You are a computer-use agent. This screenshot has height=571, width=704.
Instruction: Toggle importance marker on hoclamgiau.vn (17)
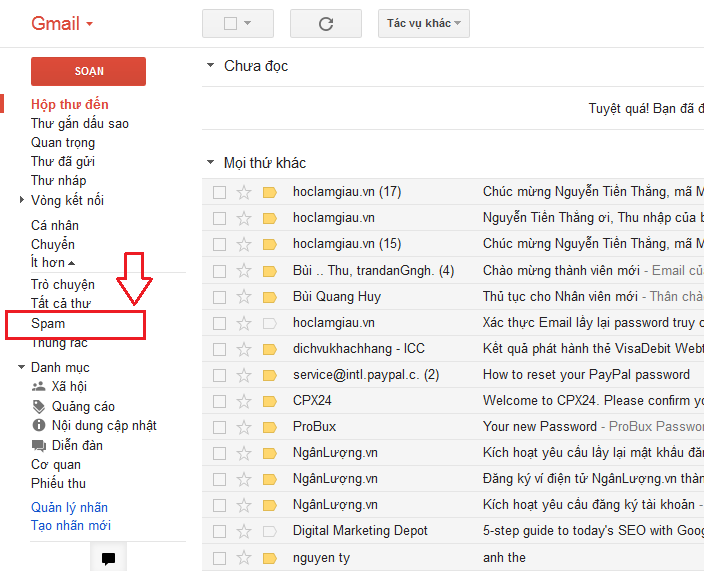click(269, 193)
